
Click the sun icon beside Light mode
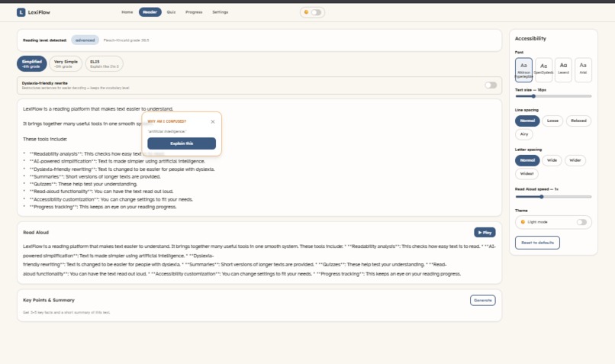(x=523, y=222)
